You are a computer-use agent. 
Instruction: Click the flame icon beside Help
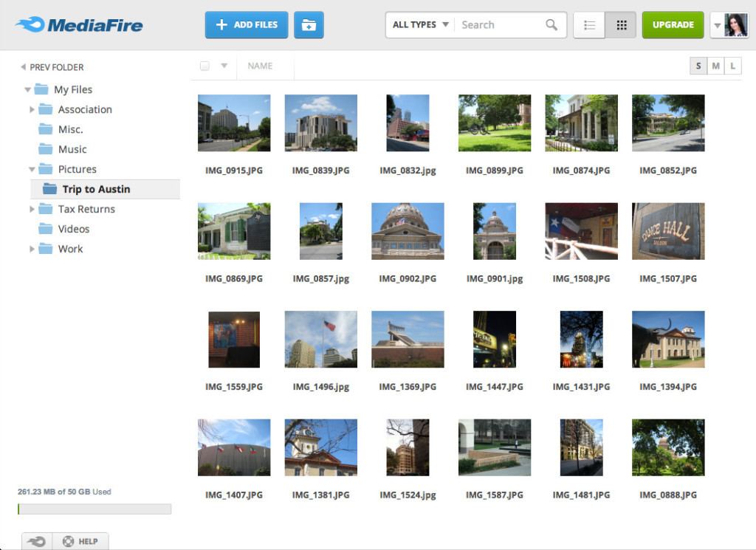tap(37, 541)
